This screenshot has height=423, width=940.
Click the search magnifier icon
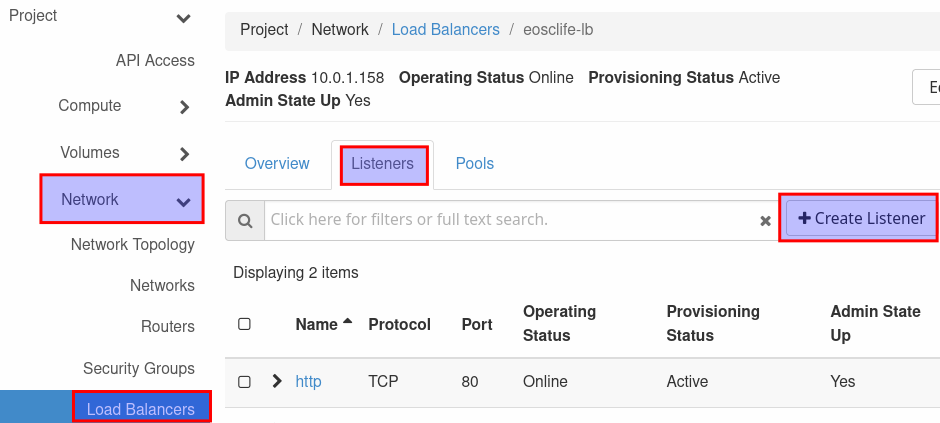pyautogui.click(x=244, y=220)
